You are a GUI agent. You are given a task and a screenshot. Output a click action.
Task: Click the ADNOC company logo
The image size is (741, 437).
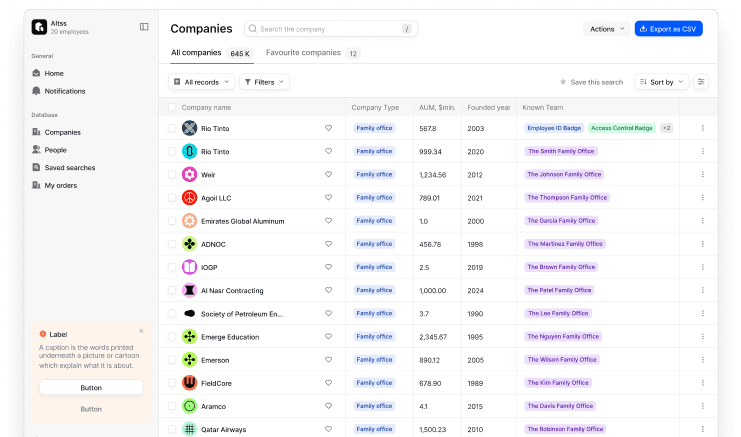190,244
